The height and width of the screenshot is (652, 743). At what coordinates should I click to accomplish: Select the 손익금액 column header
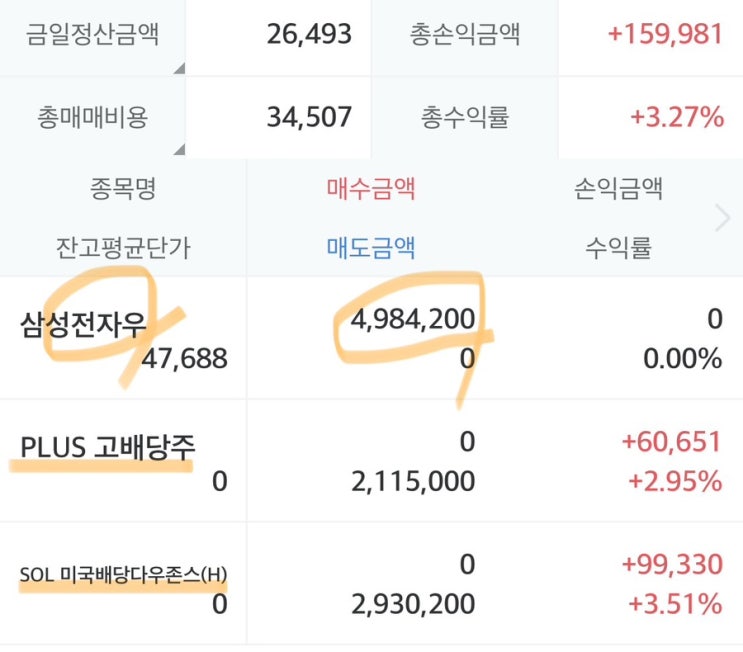click(x=618, y=187)
